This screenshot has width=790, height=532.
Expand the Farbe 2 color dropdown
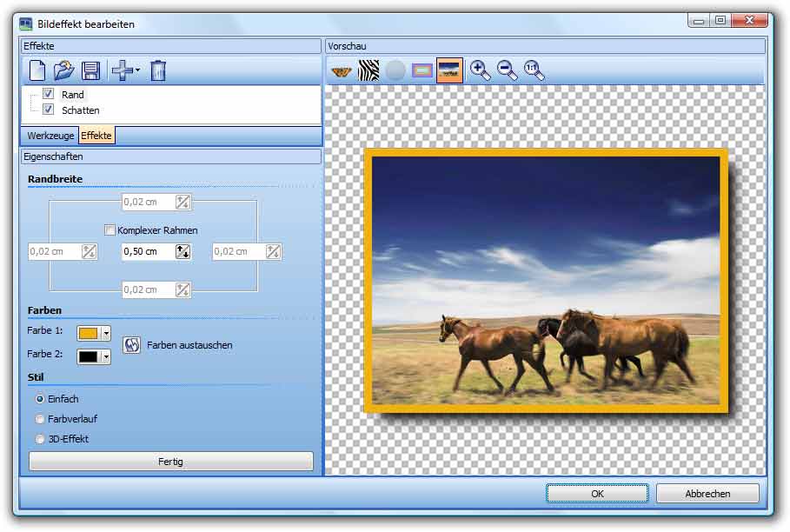(x=106, y=356)
